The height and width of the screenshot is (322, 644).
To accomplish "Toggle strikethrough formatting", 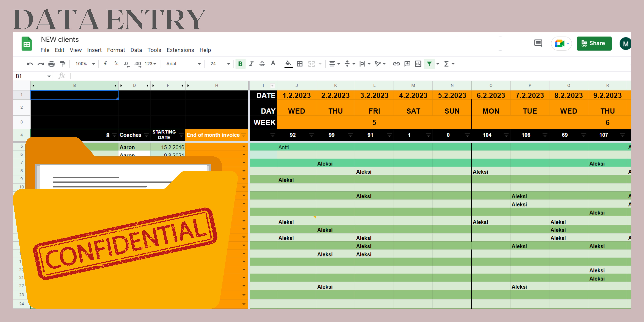I will 262,64.
